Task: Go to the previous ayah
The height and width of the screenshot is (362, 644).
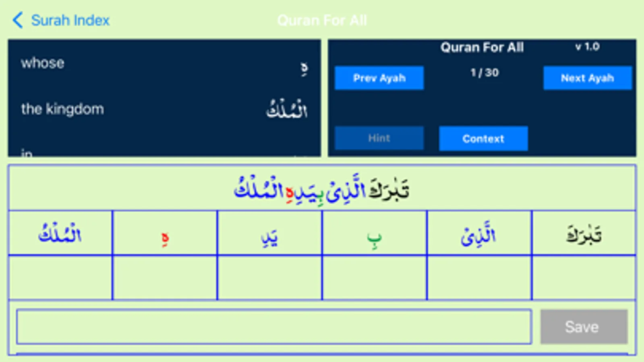Action: (379, 78)
